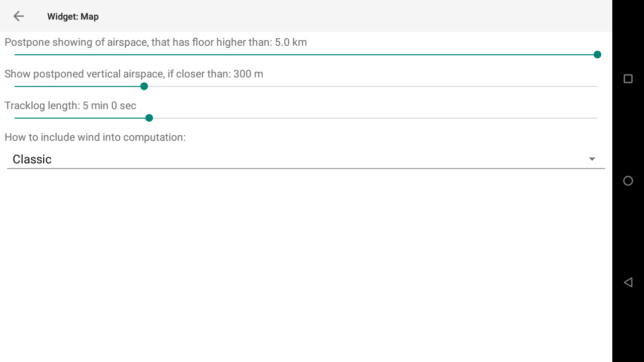Click the 'Postpone showing of airspace' label
This screenshot has width=644, height=362.
(155, 42)
